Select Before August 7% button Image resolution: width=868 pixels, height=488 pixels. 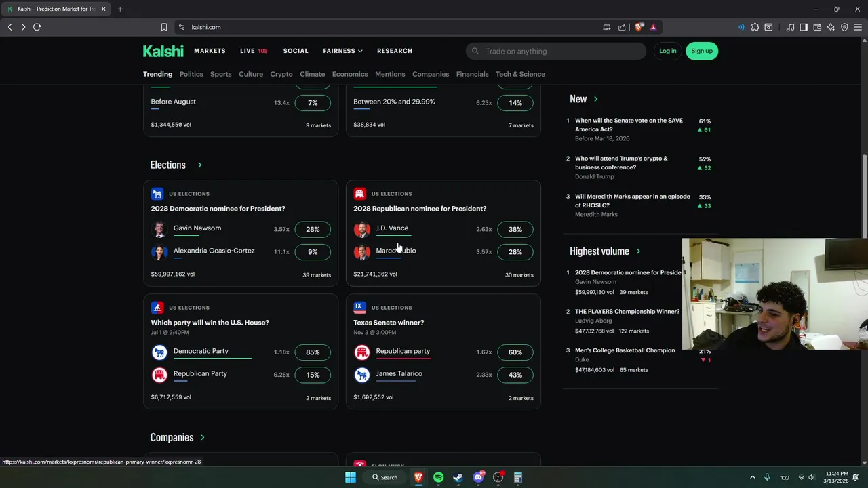coord(313,103)
